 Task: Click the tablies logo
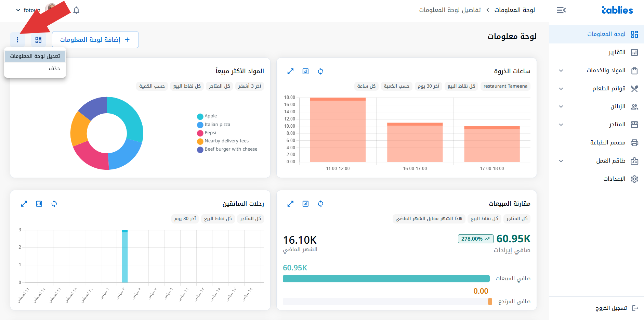617,10
